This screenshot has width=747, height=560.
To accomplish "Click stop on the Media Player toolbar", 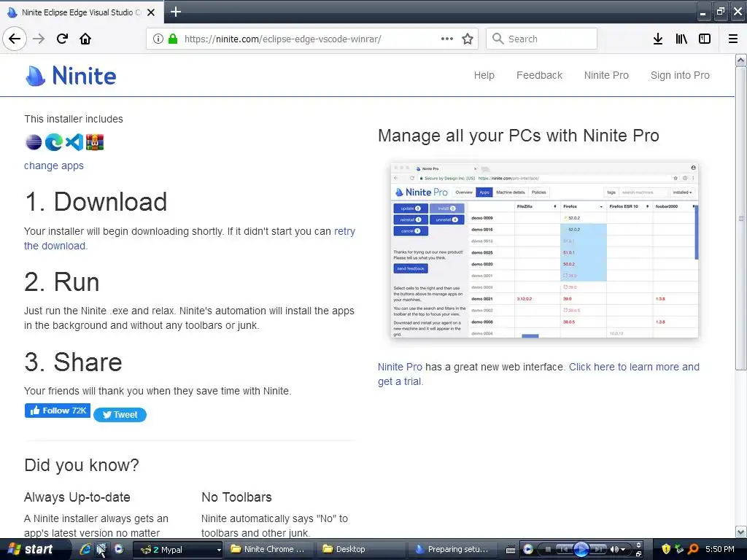I will pos(548,550).
